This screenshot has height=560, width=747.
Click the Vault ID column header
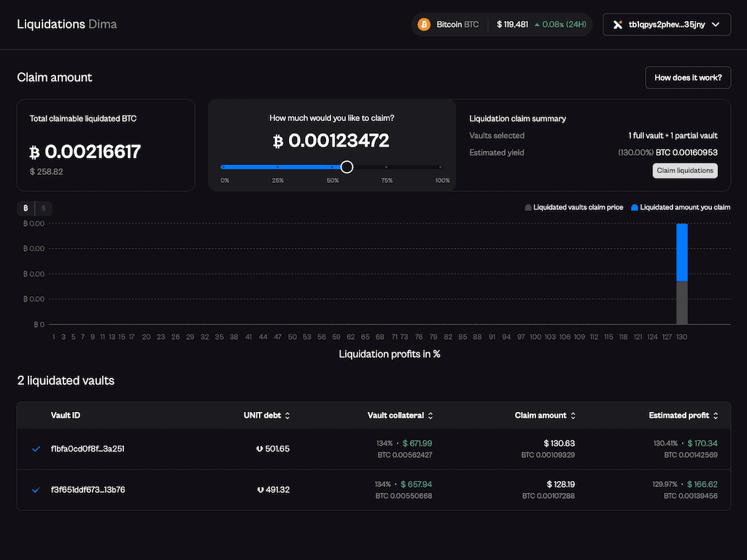click(x=66, y=416)
